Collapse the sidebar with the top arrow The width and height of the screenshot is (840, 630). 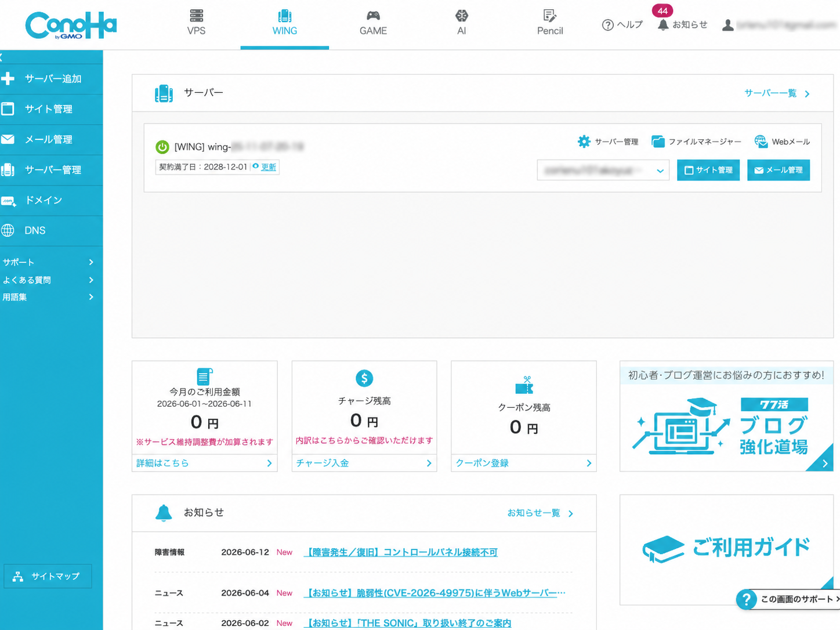pos(2,57)
